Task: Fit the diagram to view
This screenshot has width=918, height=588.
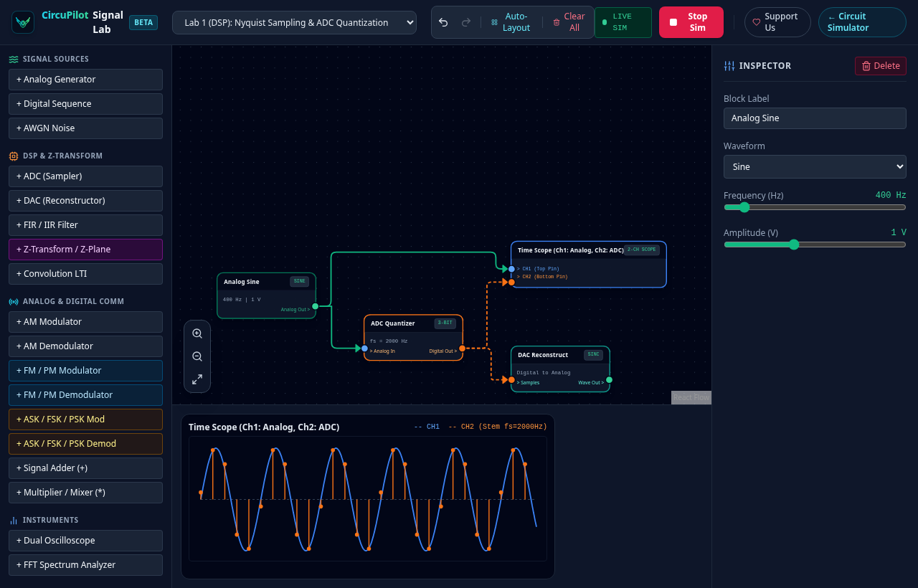Action: 197,379
